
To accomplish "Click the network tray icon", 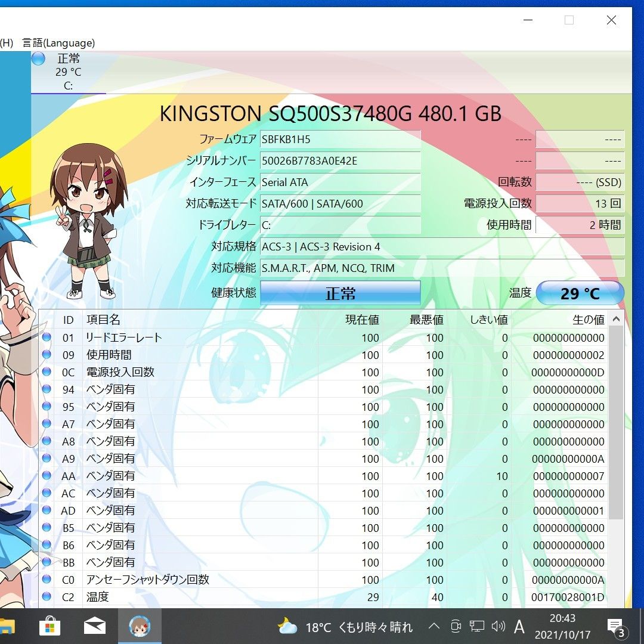I will coord(477,626).
